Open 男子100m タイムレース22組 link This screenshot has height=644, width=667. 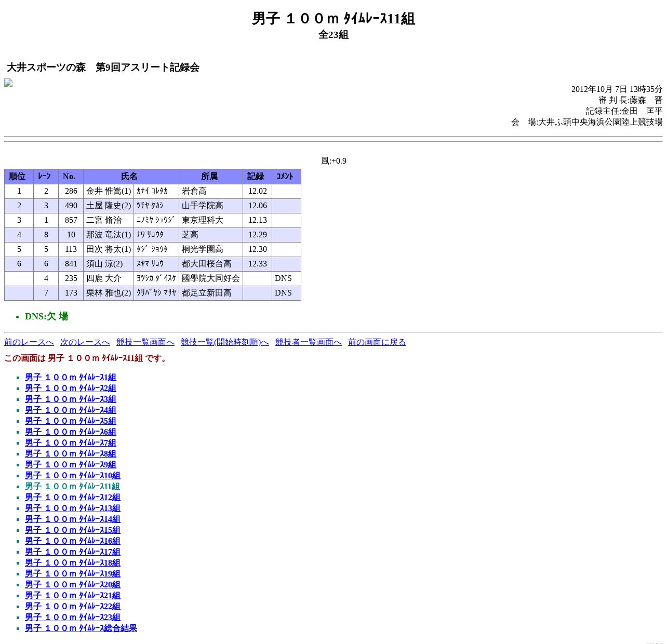(73, 607)
